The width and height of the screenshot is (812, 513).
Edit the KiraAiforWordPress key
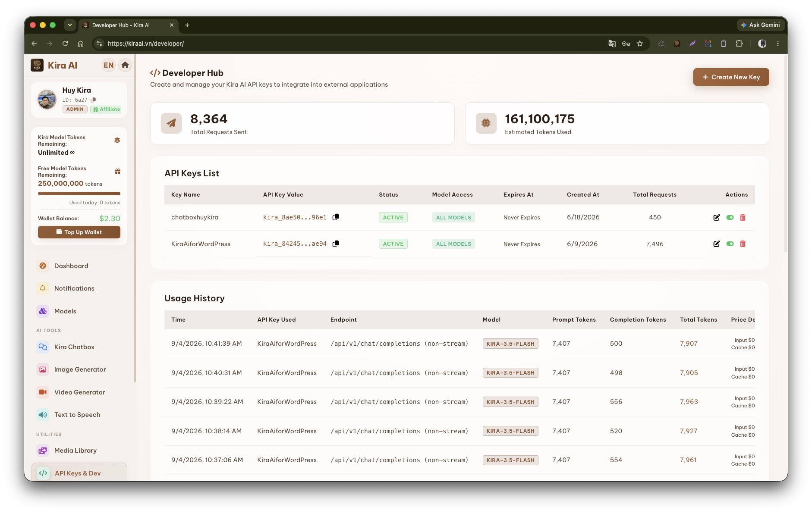pos(716,244)
